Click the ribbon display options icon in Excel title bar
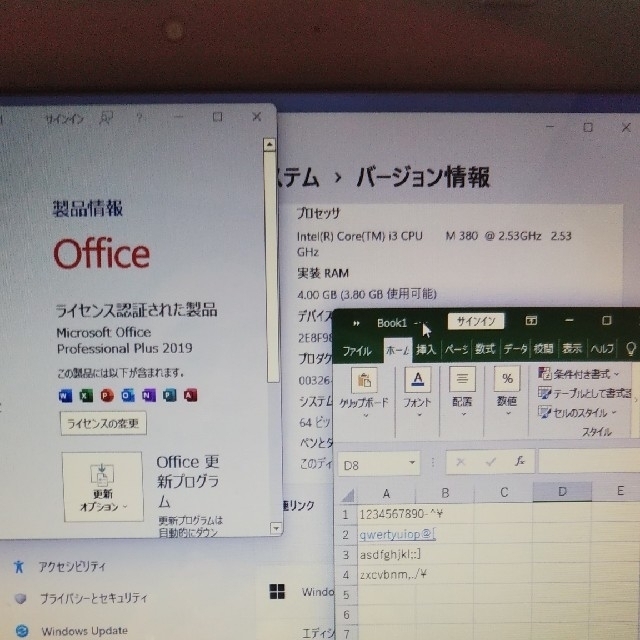The image size is (640, 640). coord(531,321)
